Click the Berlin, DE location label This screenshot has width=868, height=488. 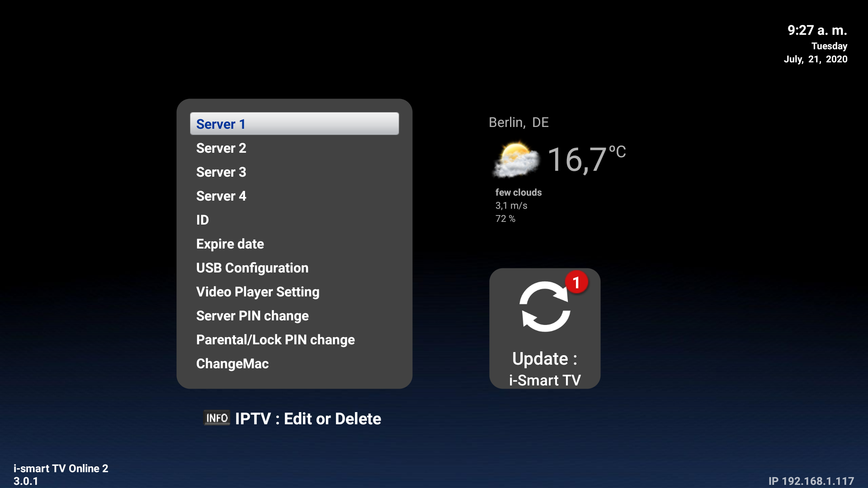[519, 122]
